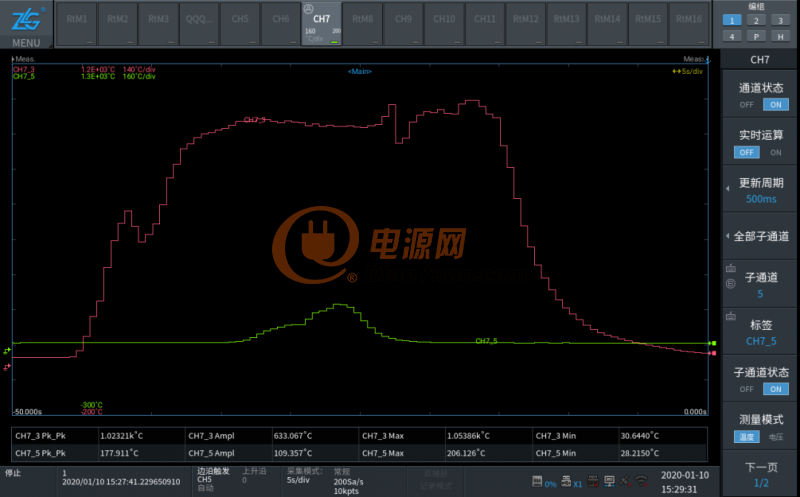Toggle 子通道状态 sub-channel state switch
This screenshot has width=800, height=497.
[x=762, y=389]
